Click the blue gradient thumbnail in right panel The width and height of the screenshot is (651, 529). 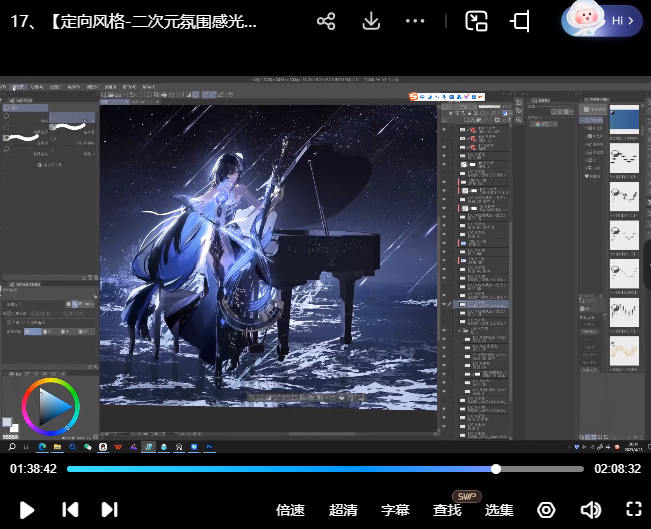click(625, 119)
